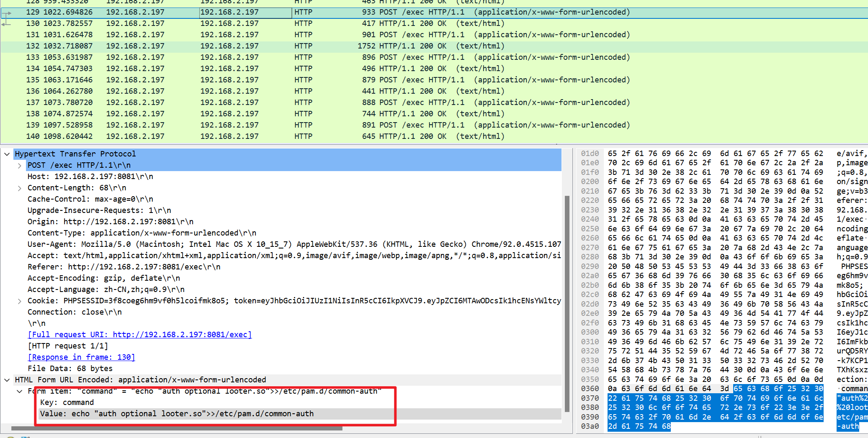Click hex offset 0290 PHPSESS row
Viewport: 868px width, 438px height.
tap(722, 266)
